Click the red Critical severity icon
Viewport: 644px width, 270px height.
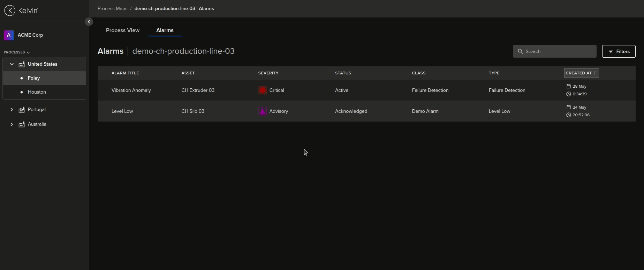point(262,90)
